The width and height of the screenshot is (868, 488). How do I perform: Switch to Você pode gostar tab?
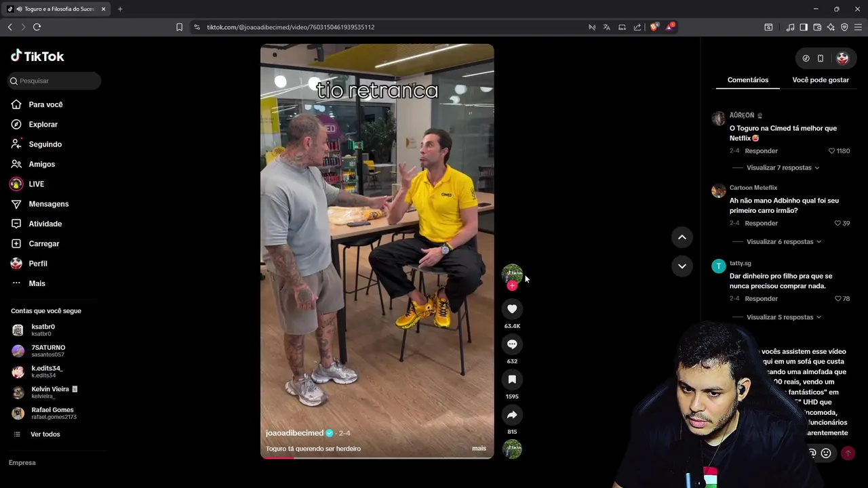pos(821,80)
